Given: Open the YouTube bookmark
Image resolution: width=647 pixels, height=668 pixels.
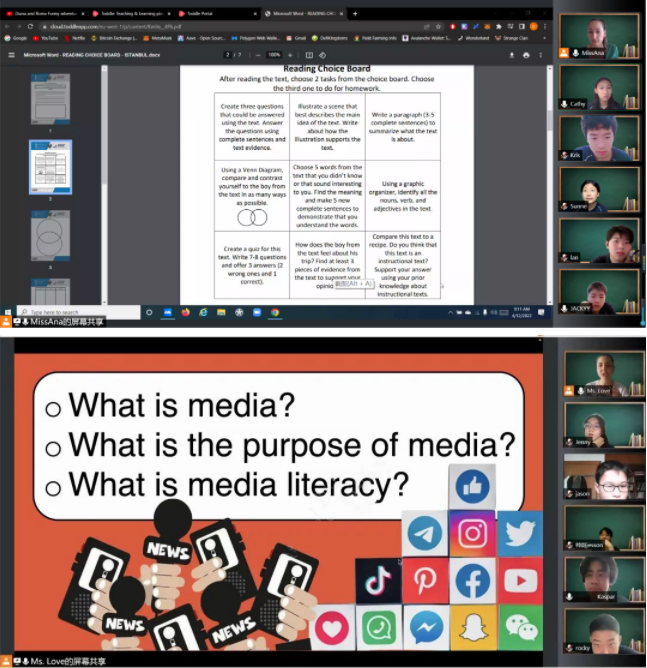Looking at the screenshot, I should (46, 38).
